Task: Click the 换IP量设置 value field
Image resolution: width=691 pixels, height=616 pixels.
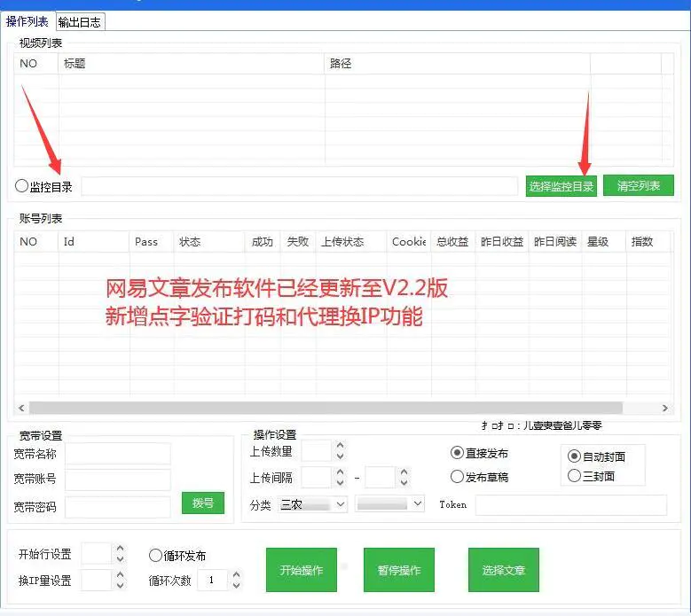Action: click(97, 581)
